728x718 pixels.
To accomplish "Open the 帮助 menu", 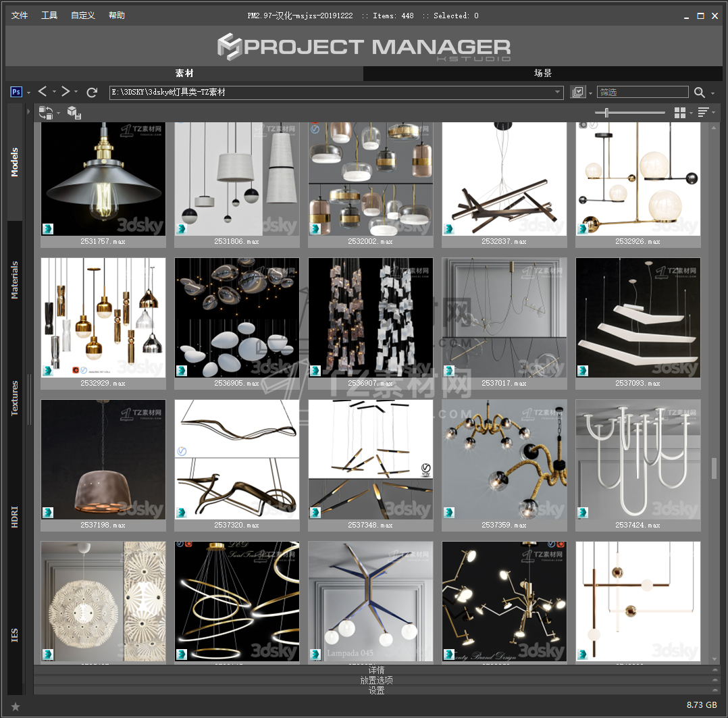I will [117, 16].
